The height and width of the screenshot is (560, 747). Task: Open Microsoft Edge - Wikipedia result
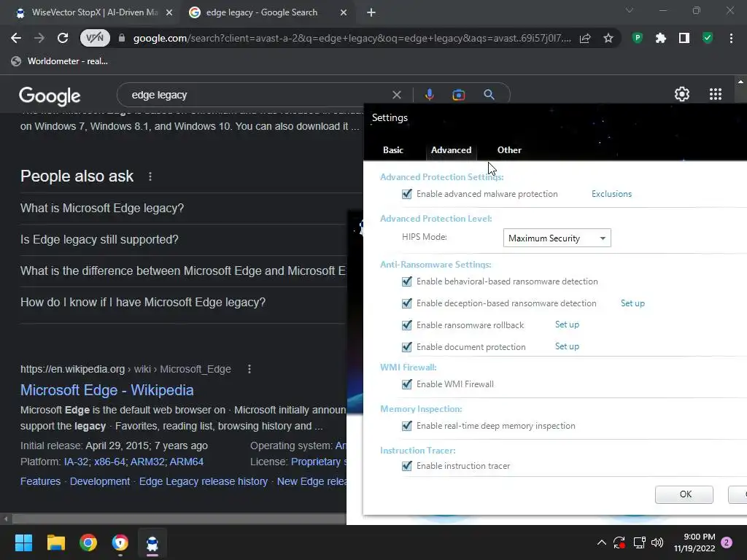(x=107, y=390)
